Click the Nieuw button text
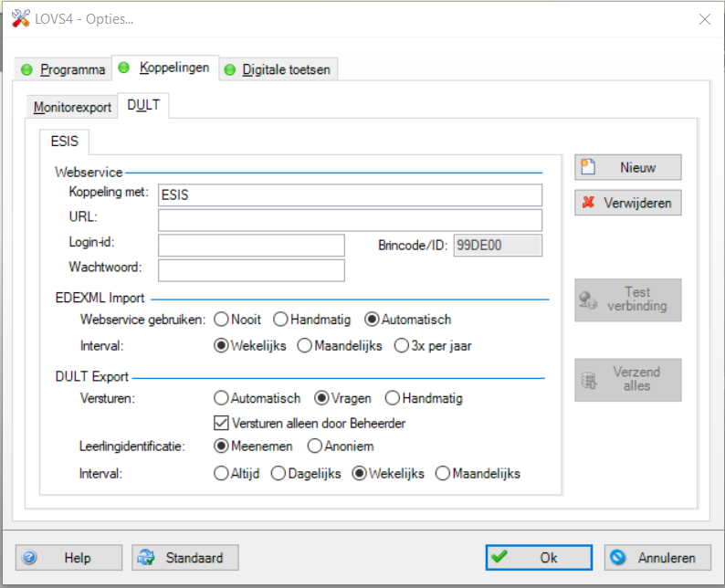This screenshot has height=588, width=725. pyautogui.click(x=637, y=167)
